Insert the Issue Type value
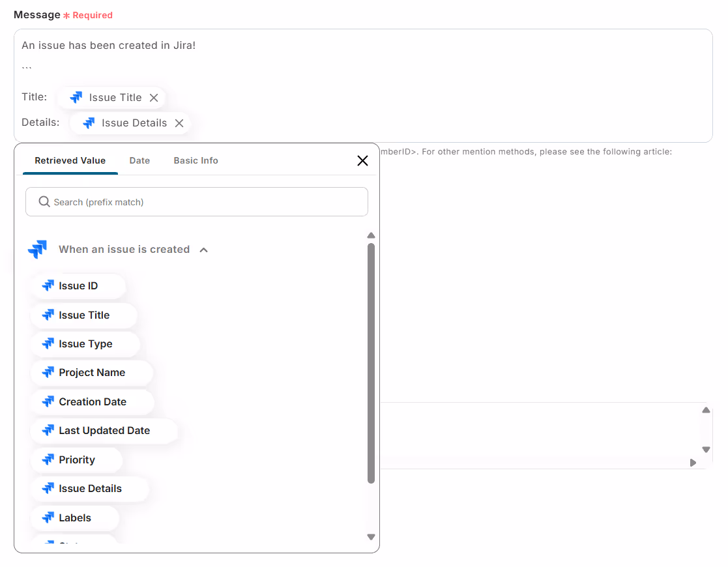This screenshot has height=567, width=728. tap(85, 344)
